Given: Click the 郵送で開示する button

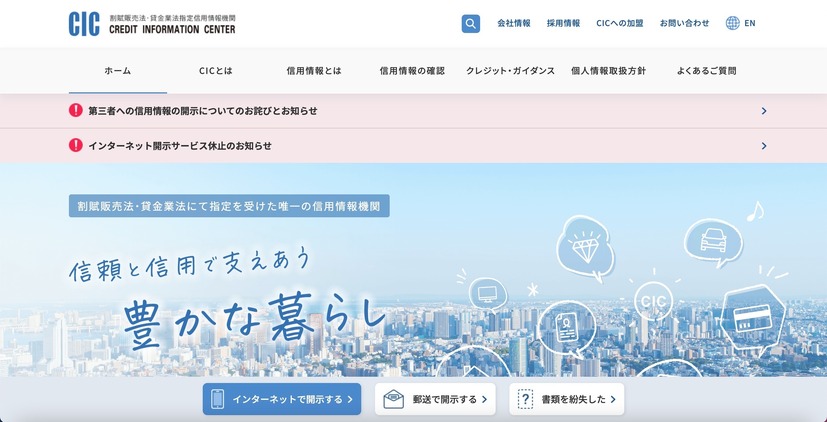Looking at the screenshot, I should click(x=436, y=399).
